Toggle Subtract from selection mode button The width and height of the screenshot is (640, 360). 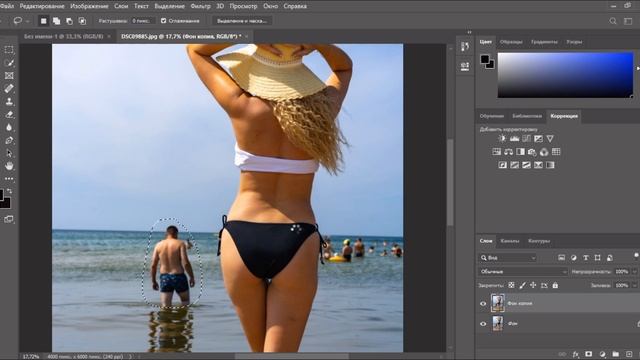point(69,21)
